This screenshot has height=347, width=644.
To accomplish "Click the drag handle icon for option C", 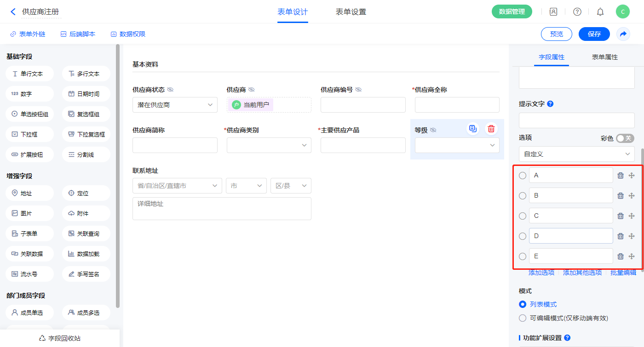I will point(632,216).
